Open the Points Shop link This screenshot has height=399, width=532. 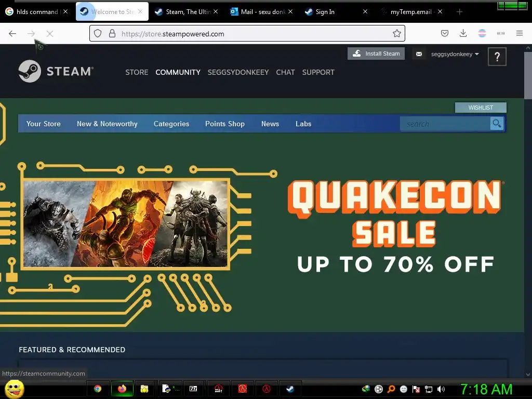(225, 124)
